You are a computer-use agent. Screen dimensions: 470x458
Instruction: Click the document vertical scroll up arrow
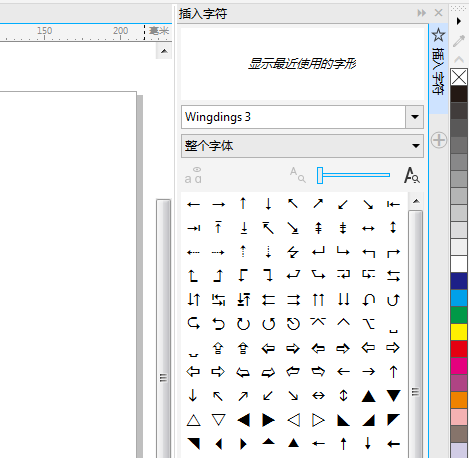tap(164, 51)
